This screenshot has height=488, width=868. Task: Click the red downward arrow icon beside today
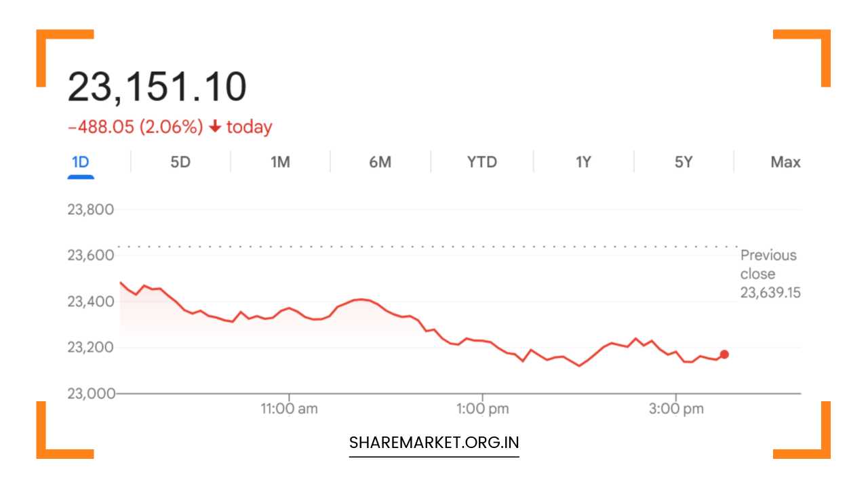[x=214, y=127]
